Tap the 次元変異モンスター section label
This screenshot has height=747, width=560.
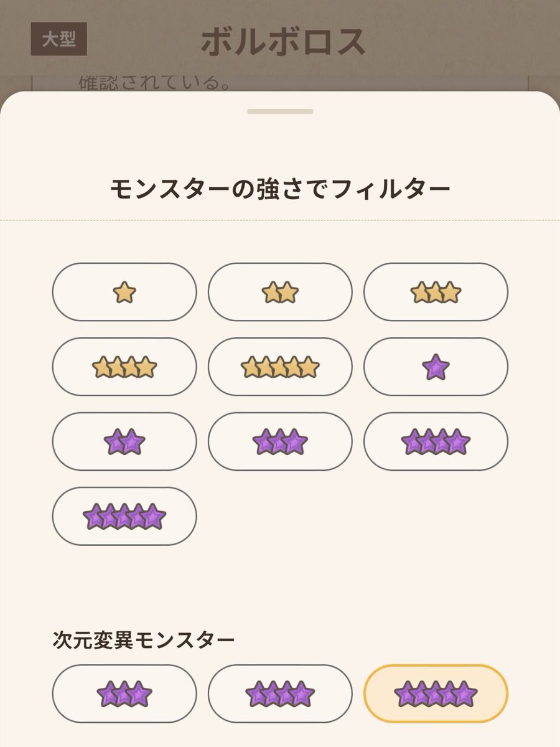click(x=144, y=639)
